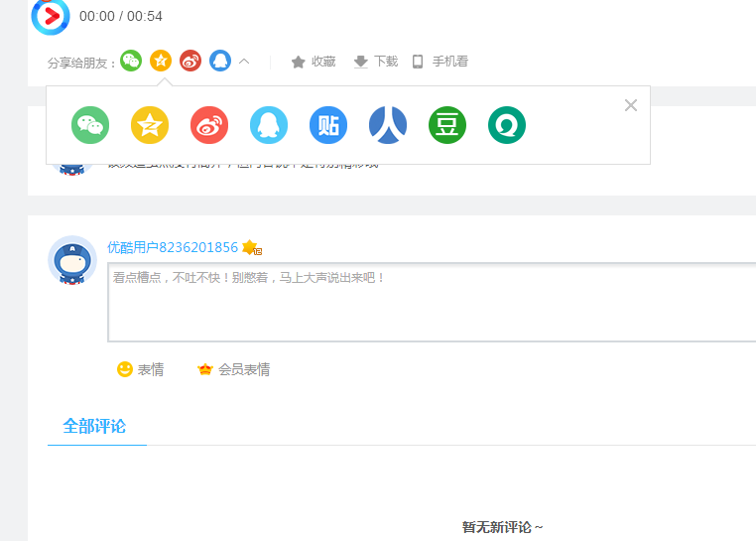Open profile 优酷用户8236201856

pyautogui.click(x=173, y=247)
